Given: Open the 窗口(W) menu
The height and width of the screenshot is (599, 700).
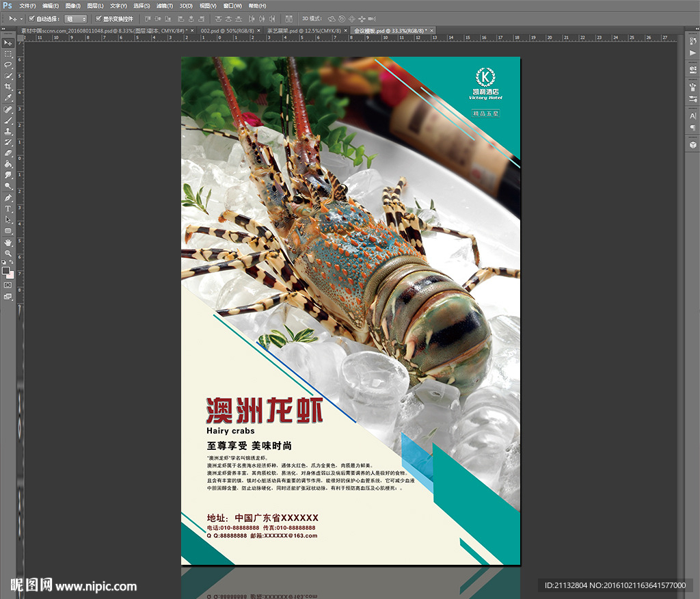Looking at the screenshot, I should click(232, 5).
